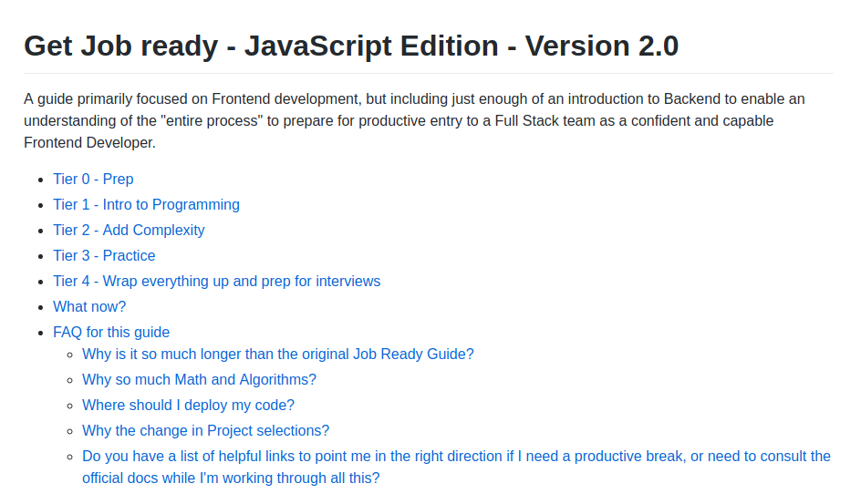Open the helpful links and official docs FAQ
Screen dimensions: 861x504
pos(456,457)
